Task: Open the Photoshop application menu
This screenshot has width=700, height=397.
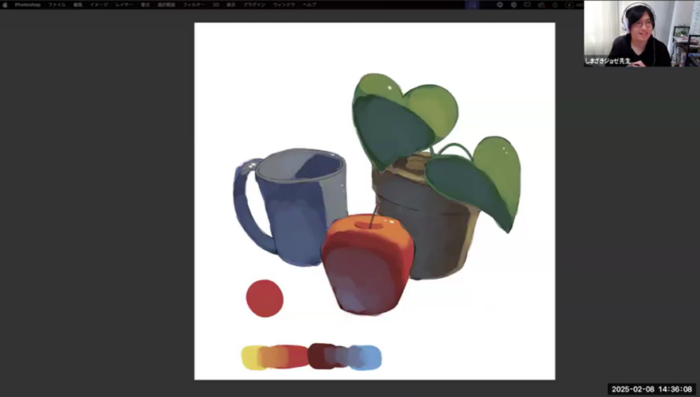Action: click(28, 5)
